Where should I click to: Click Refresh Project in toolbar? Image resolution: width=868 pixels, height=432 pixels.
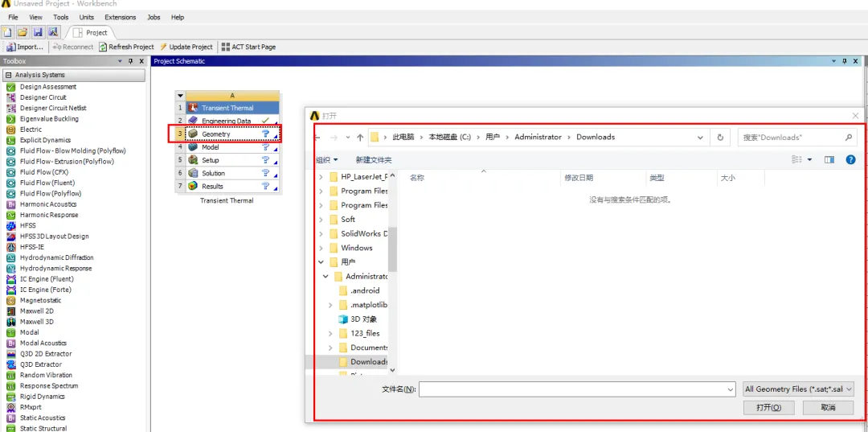pyautogui.click(x=126, y=47)
